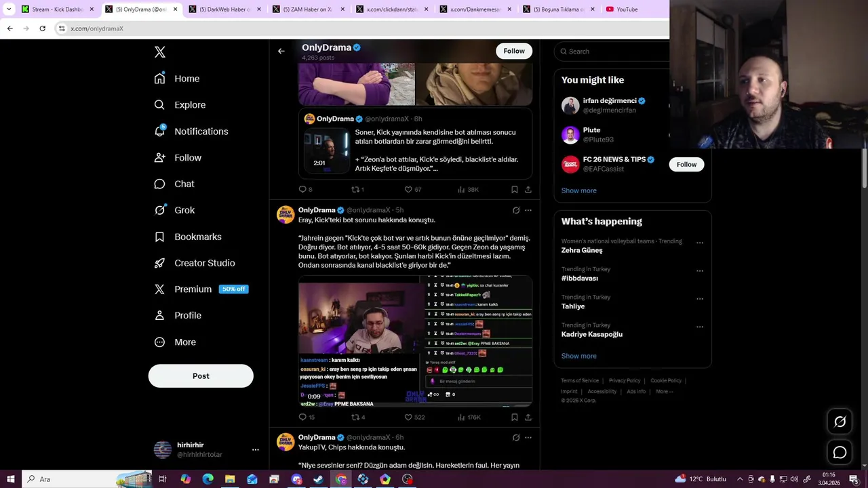Open more options for Kadriye Kasapoğlu trend
This screenshot has height=488, width=868.
point(700,327)
